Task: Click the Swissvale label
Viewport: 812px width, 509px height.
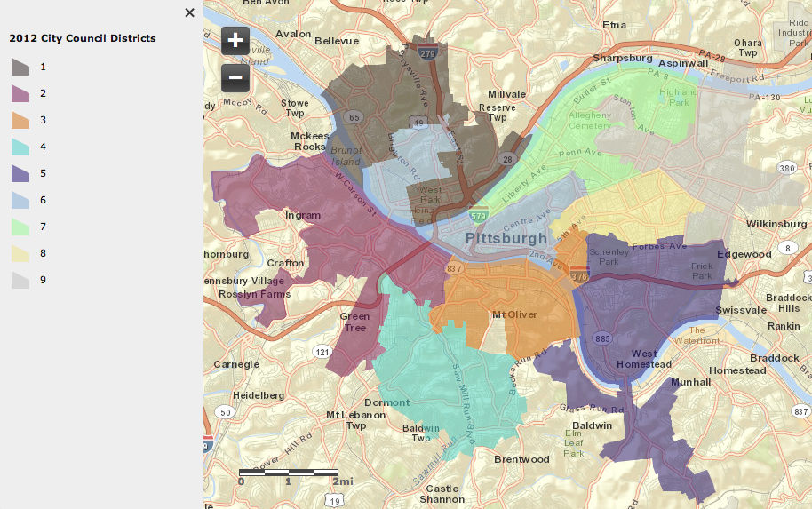Action: (741, 310)
